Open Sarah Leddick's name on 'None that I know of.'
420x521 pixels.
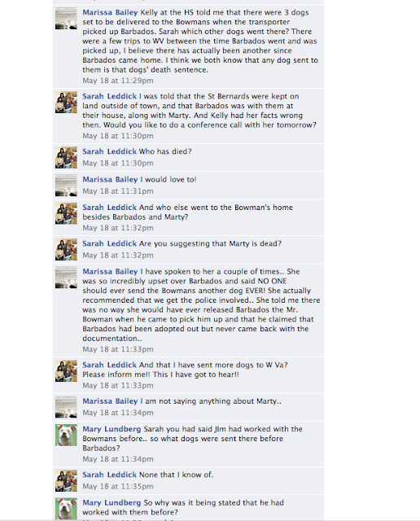[109, 475]
